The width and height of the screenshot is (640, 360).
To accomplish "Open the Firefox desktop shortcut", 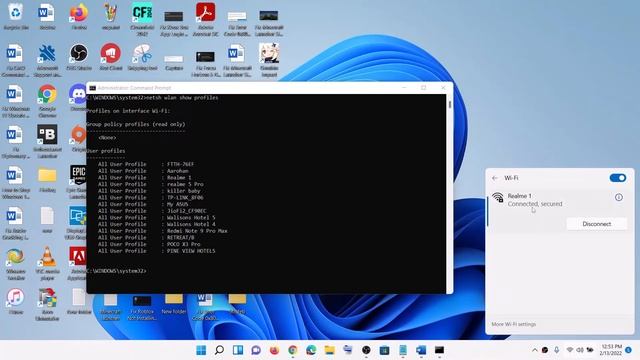I will coord(79,16).
